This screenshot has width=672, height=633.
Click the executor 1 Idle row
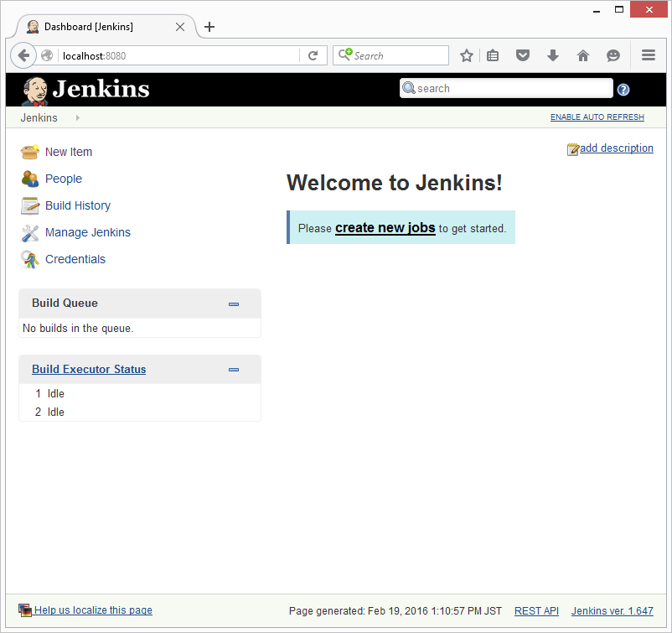coord(140,394)
